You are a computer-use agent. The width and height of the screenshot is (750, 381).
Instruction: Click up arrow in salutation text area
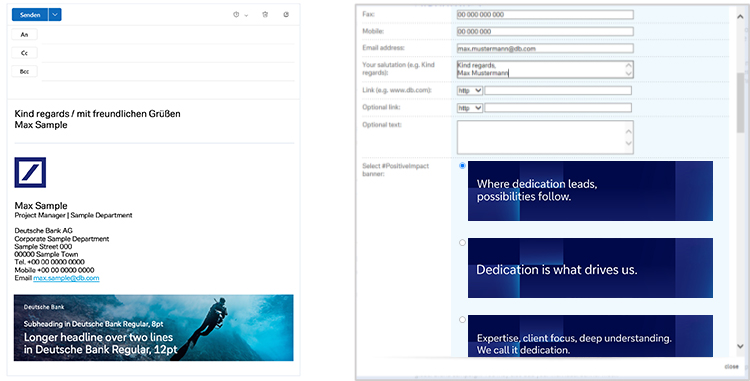pos(629,65)
